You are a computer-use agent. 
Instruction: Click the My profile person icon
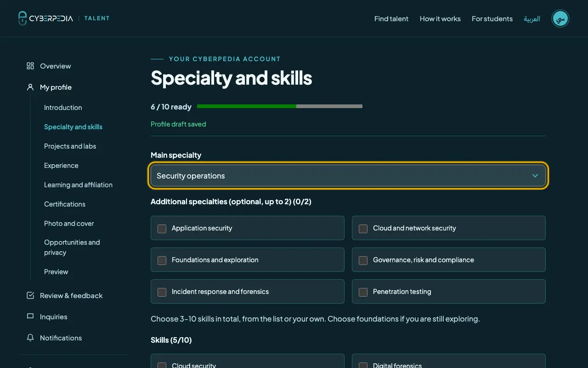(x=30, y=87)
